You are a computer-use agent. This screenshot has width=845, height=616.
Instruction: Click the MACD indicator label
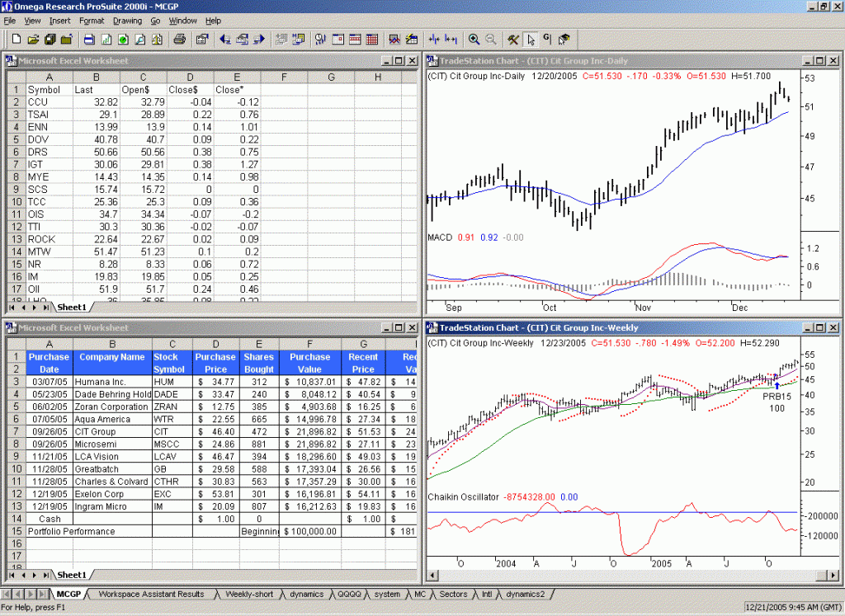coord(440,237)
